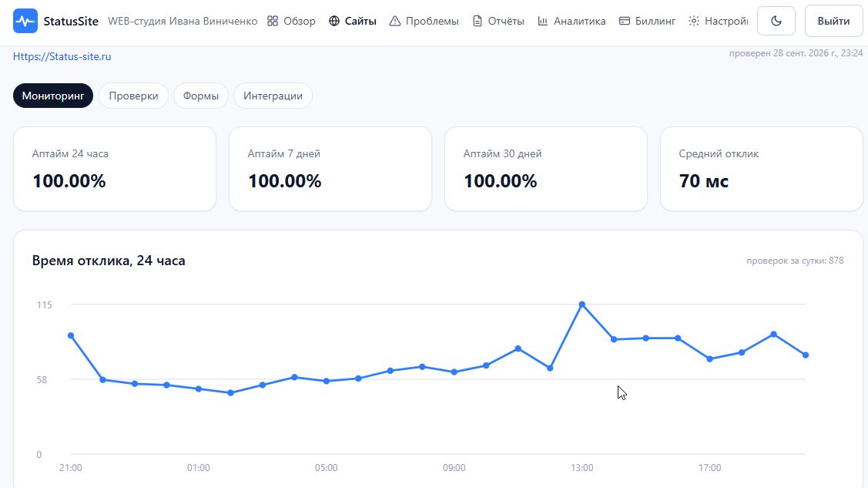
Task: Click the last data point on the chart
Action: click(806, 355)
